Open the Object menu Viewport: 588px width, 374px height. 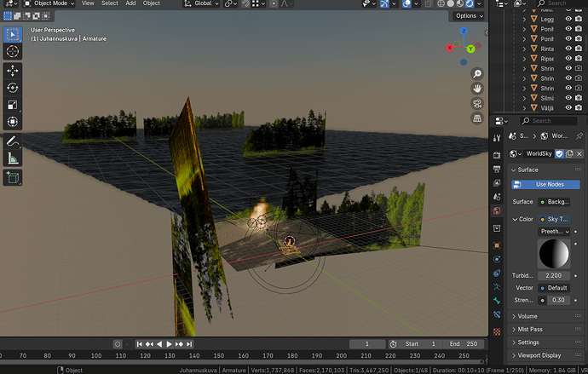[152, 3]
